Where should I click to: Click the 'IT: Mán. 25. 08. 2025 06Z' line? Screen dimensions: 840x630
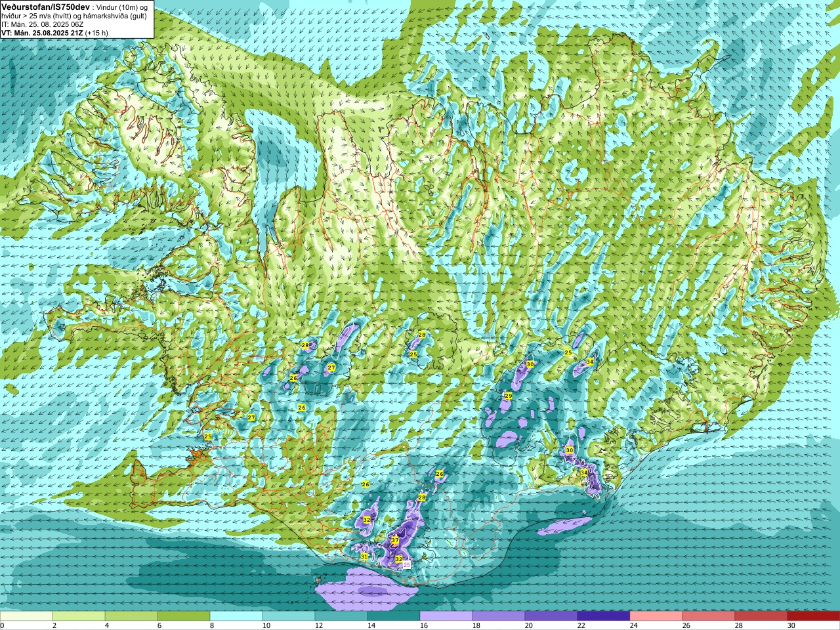[42, 24]
